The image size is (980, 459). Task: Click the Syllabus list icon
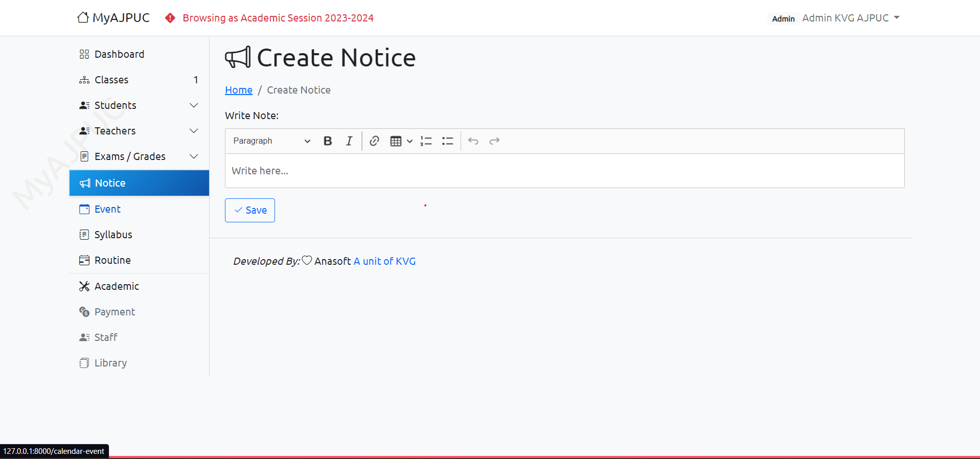point(84,235)
